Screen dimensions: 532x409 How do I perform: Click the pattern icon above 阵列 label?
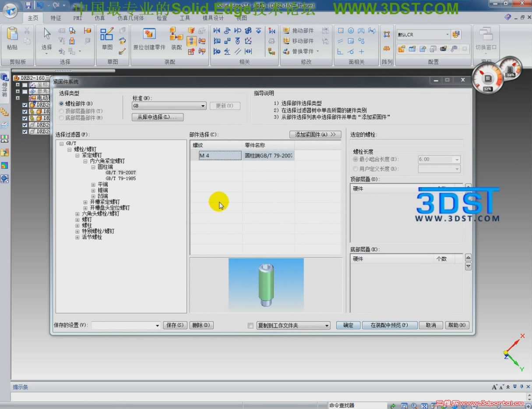[387, 34]
